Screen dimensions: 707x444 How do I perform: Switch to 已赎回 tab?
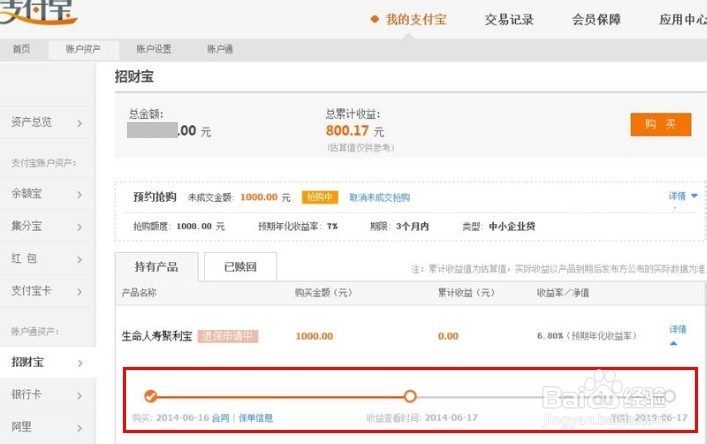coord(240,267)
